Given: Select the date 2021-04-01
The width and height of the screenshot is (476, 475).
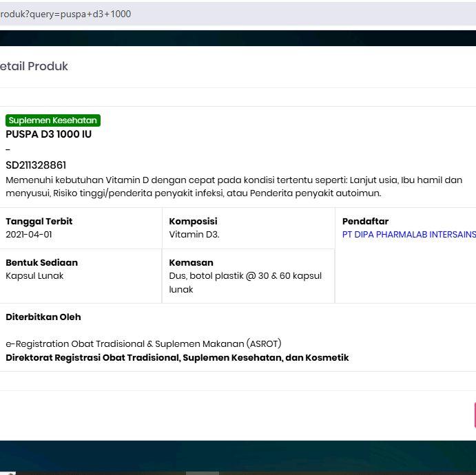Looking at the screenshot, I should (x=29, y=235).
